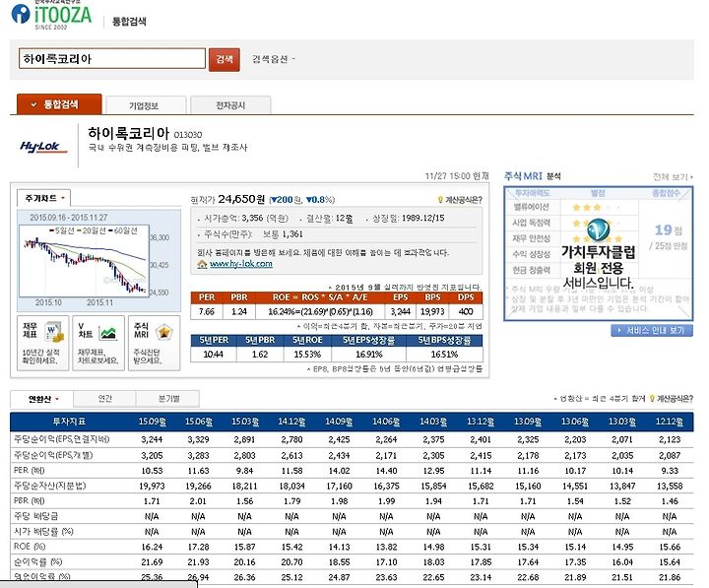
Task: Click the 주식 MRI pentagon icon
Action: click(x=164, y=333)
